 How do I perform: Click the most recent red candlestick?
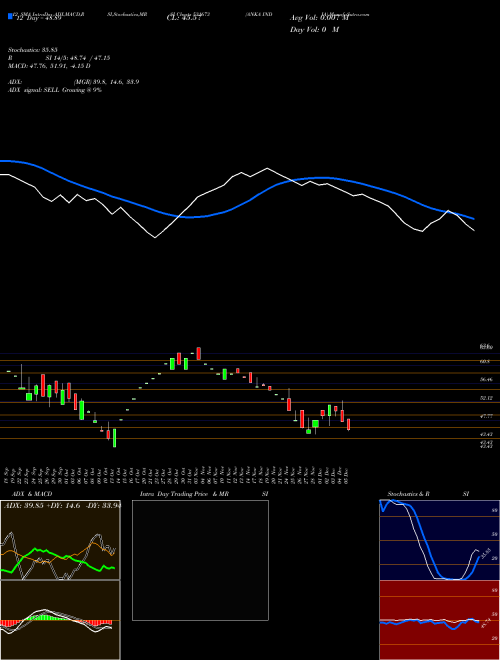pos(348,424)
